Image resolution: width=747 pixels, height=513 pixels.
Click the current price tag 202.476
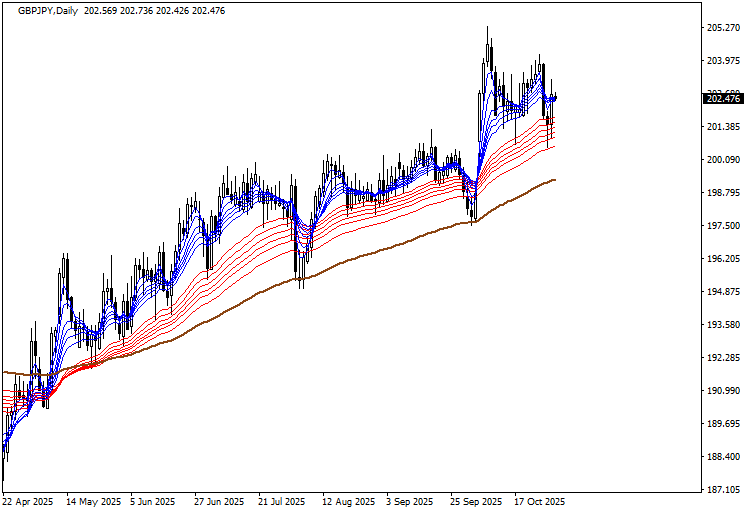[722, 98]
